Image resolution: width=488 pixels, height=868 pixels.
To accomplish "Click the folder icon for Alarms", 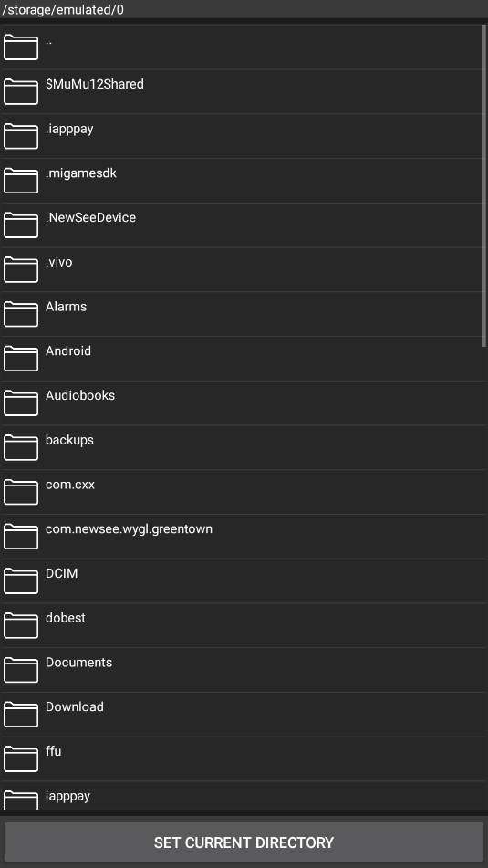I will click(21, 314).
